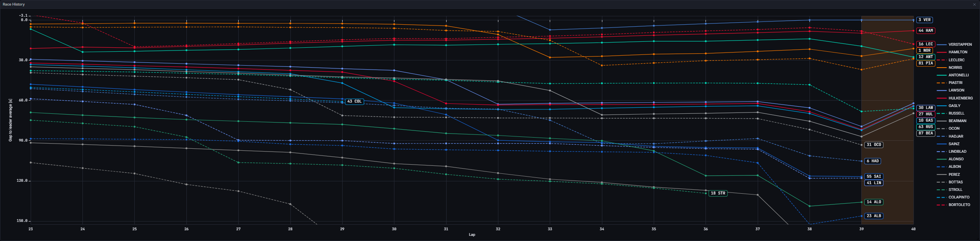Toggle HADJAR legend entry
This screenshot has width=980, height=241.
[950, 136]
